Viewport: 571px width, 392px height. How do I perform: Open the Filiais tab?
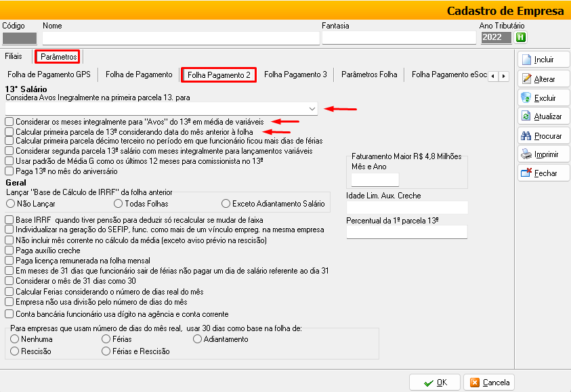pyautogui.click(x=14, y=56)
